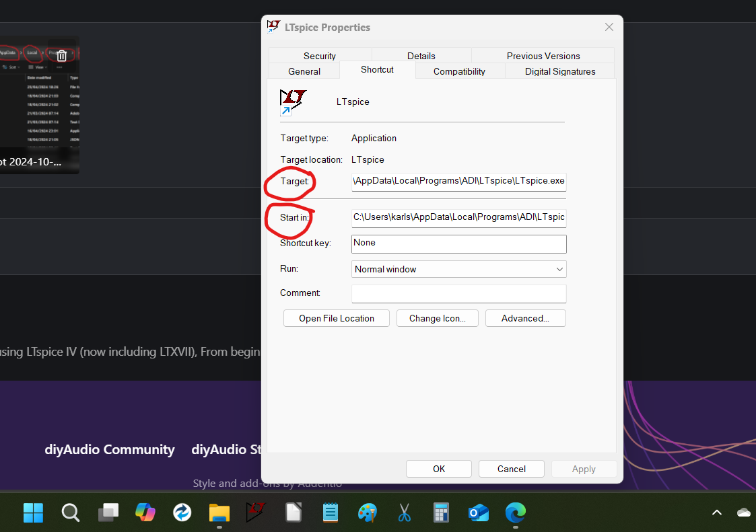Viewport: 756px width, 532px height.
Task: Launch Paint from the taskbar
Action: (368, 512)
